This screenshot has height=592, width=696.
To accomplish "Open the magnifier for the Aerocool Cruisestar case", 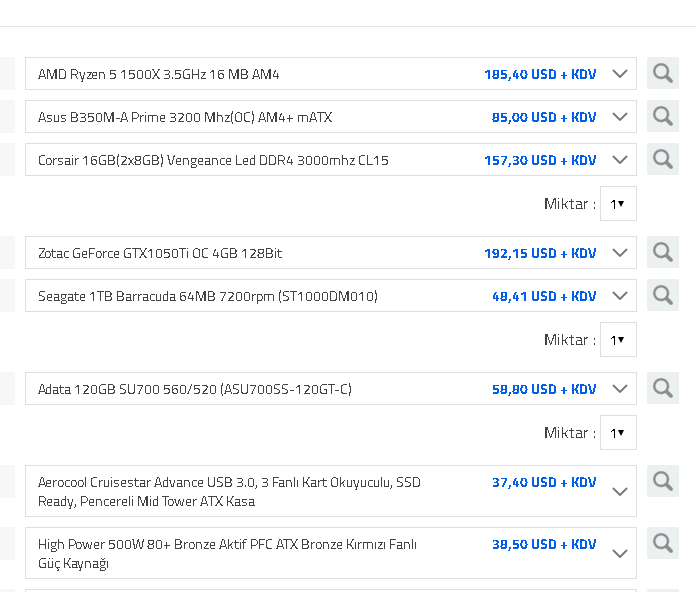I will click(662, 482).
